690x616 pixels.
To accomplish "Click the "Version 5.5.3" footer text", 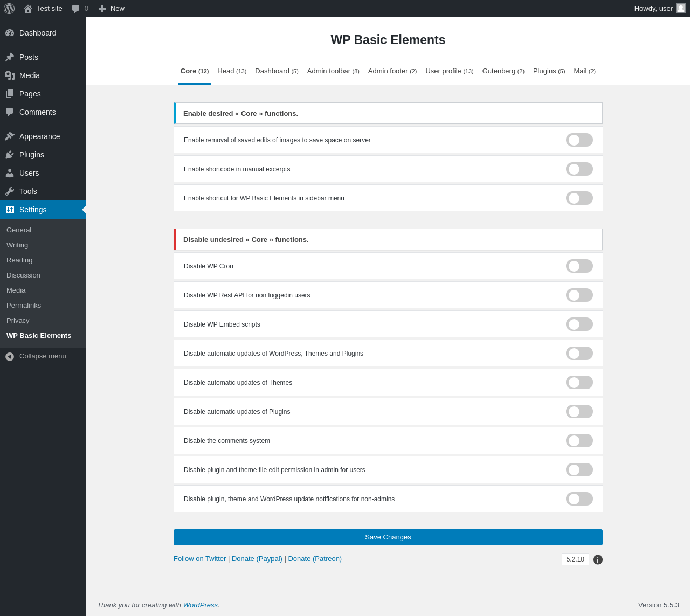I will (659, 605).
